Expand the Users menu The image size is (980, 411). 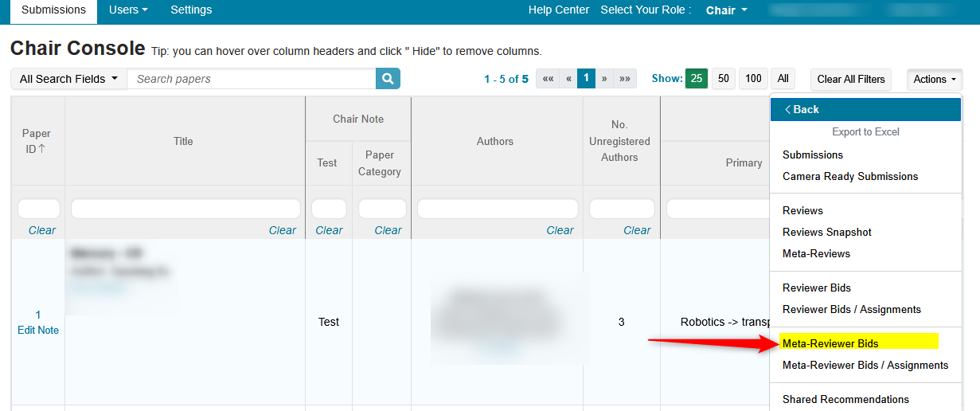tap(128, 10)
